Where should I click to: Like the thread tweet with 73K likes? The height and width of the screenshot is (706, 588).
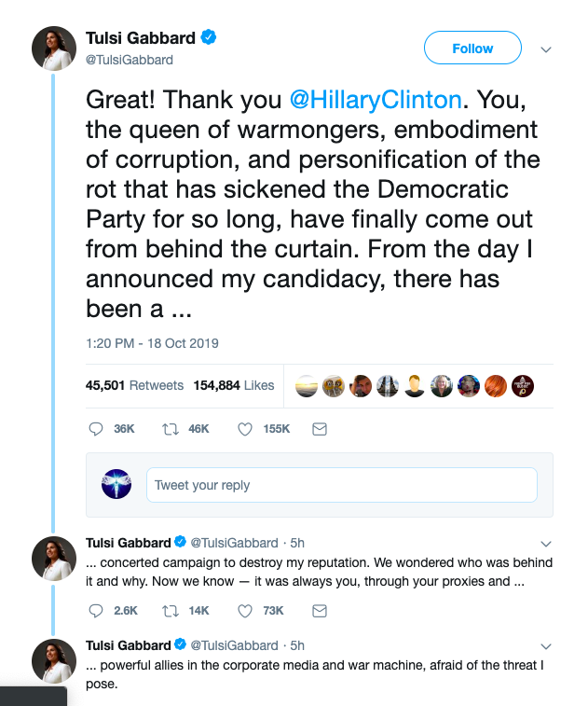coord(245,611)
